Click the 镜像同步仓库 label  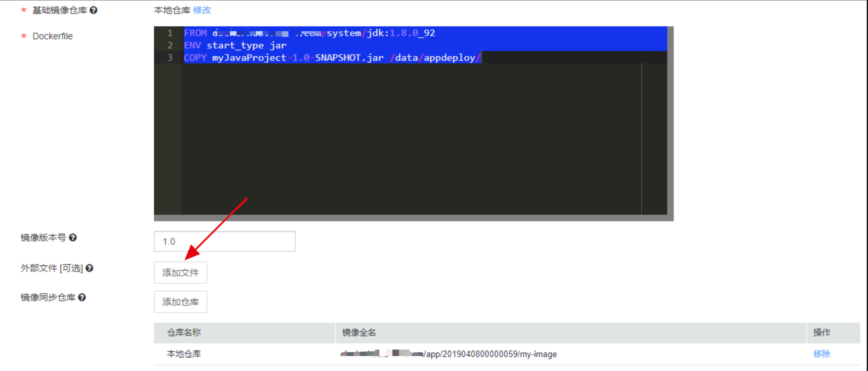pos(48,298)
